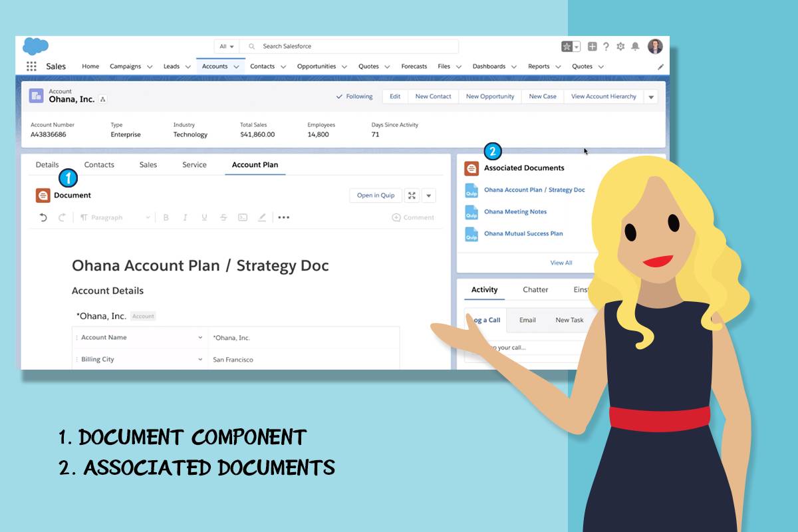Apply Strikethrough formatting in document toolbar
Image resolution: width=798 pixels, height=532 pixels.
point(223,217)
